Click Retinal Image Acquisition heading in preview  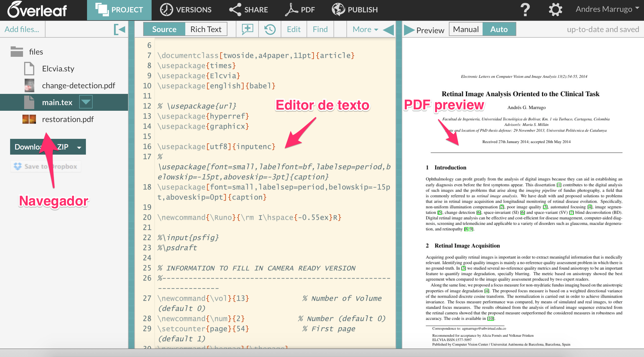tap(467, 246)
